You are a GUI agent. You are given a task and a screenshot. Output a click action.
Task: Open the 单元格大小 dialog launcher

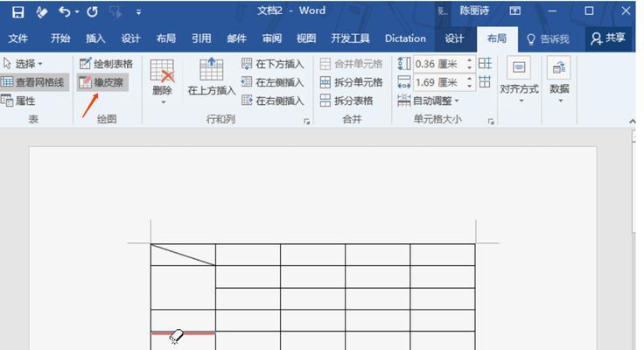[x=491, y=121]
